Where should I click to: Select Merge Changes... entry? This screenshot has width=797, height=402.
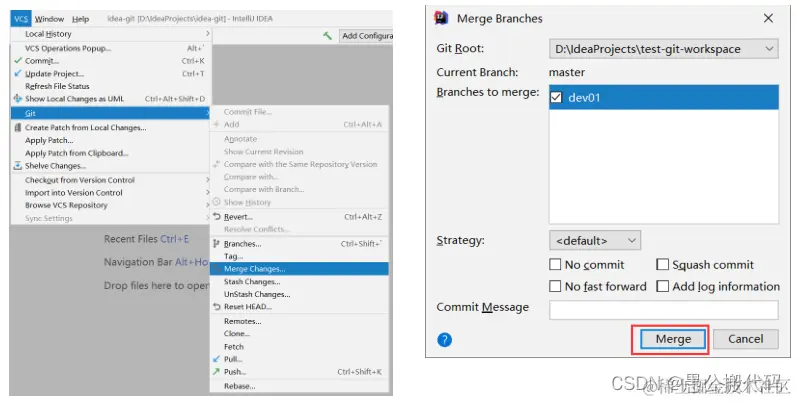[x=299, y=269]
